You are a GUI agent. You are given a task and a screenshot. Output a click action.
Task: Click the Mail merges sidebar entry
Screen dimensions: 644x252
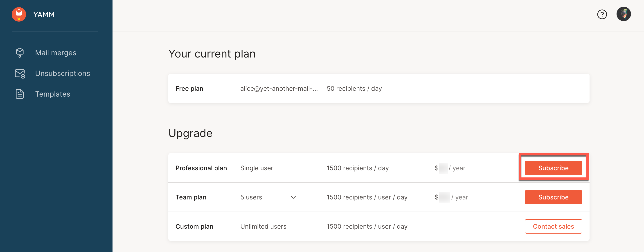pos(56,53)
